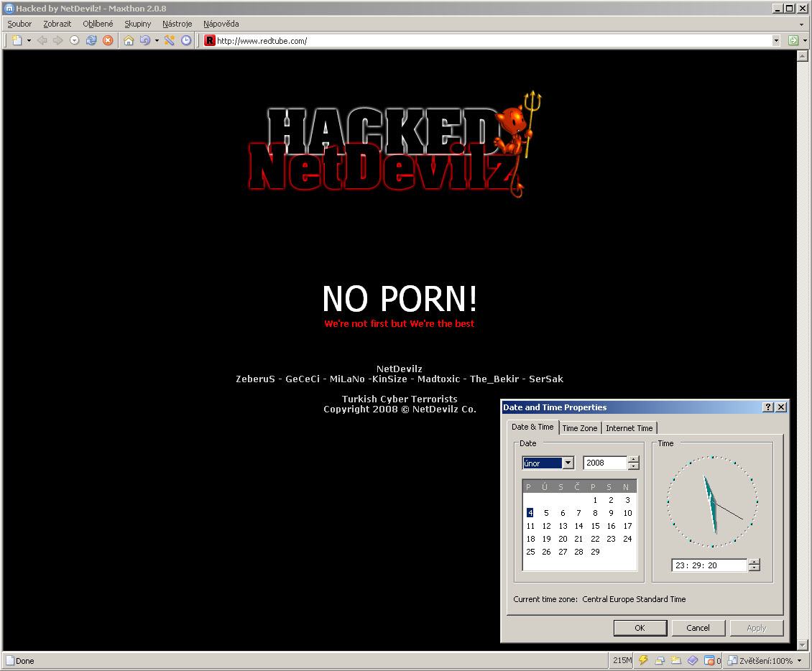Open the month dropdown showing únor
The height and width of the screenshot is (671, 812).
[x=568, y=463]
